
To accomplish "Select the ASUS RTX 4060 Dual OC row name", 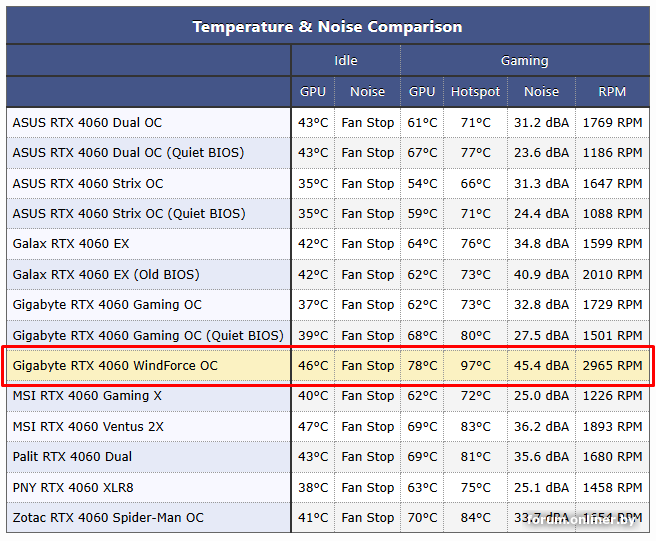I will [x=87, y=123].
